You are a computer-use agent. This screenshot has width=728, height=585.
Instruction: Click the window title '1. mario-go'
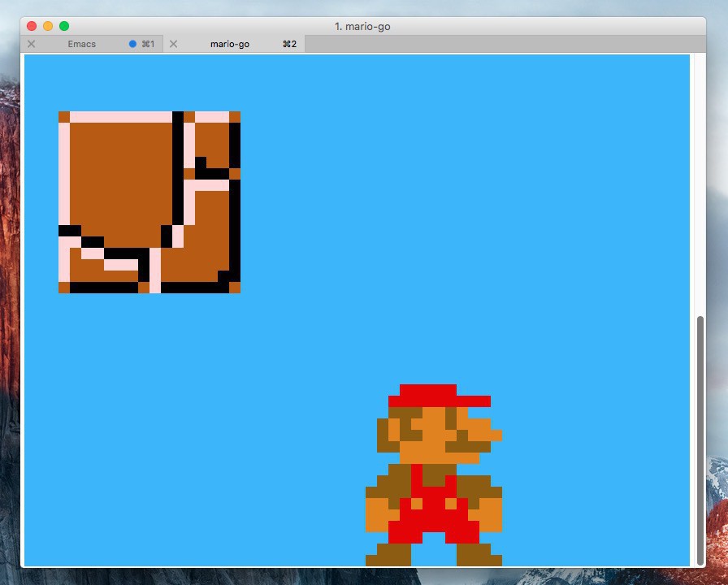(x=362, y=27)
